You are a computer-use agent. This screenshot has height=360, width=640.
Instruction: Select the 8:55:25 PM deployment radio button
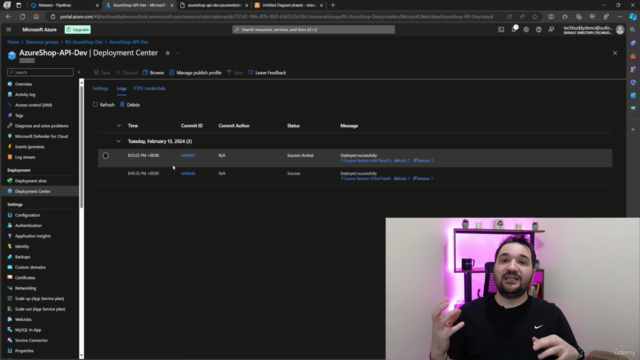pos(106,156)
